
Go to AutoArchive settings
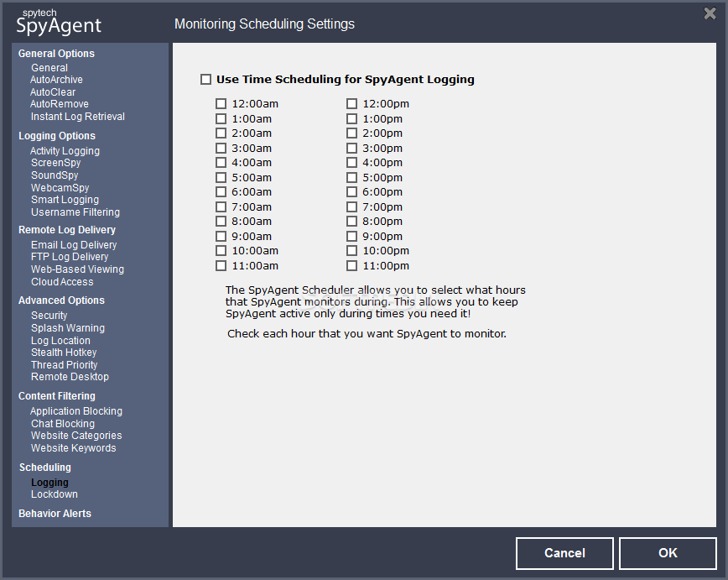pos(56,80)
